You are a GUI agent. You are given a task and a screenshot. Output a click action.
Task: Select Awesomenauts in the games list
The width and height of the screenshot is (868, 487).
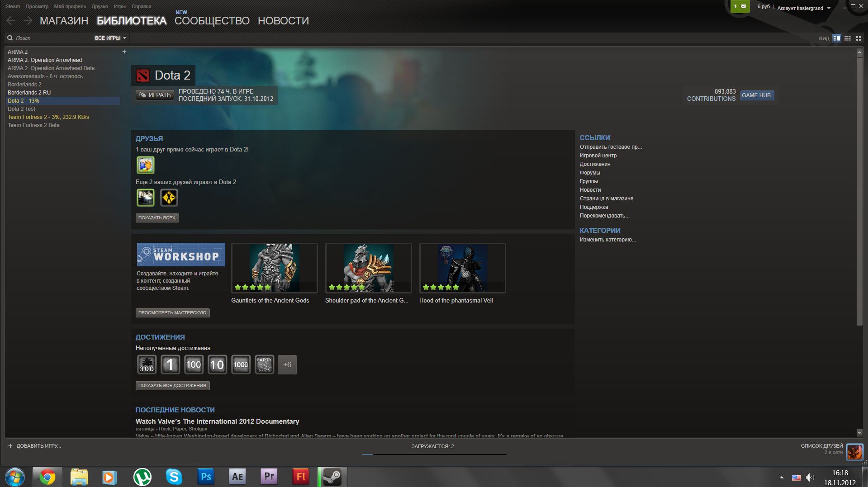point(62,76)
